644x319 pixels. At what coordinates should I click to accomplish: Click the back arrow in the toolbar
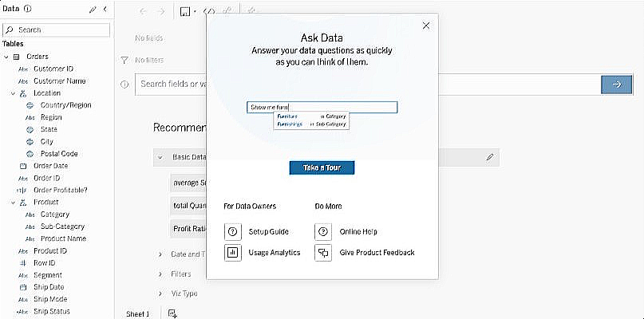pos(143,12)
